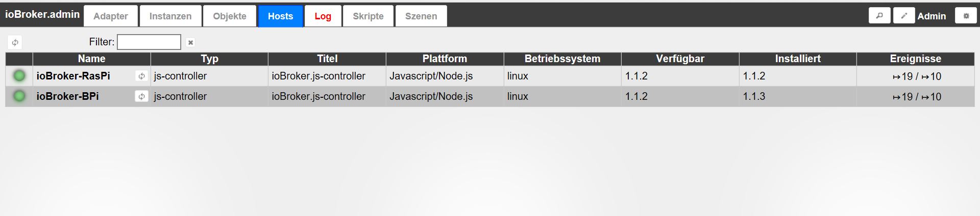
Task: Click the Installiert column header
Action: point(798,59)
